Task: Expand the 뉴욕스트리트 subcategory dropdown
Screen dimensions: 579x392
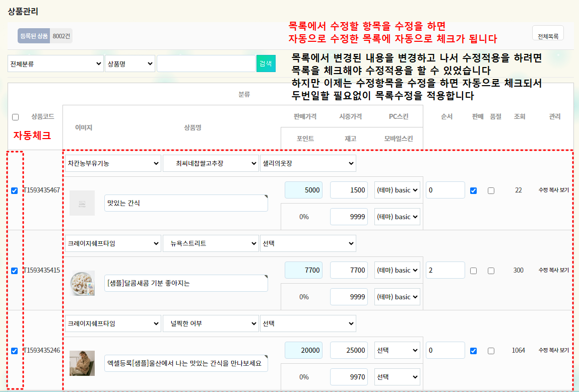Action: pyautogui.click(x=210, y=243)
